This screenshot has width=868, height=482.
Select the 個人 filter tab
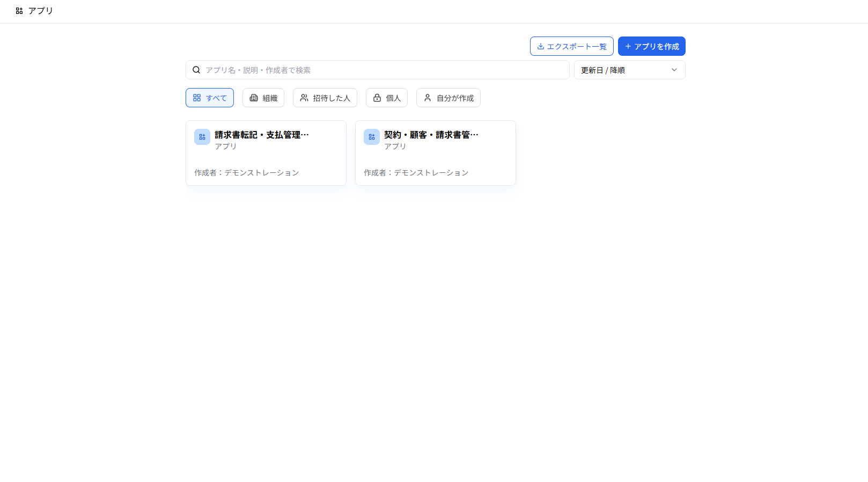[387, 98]
